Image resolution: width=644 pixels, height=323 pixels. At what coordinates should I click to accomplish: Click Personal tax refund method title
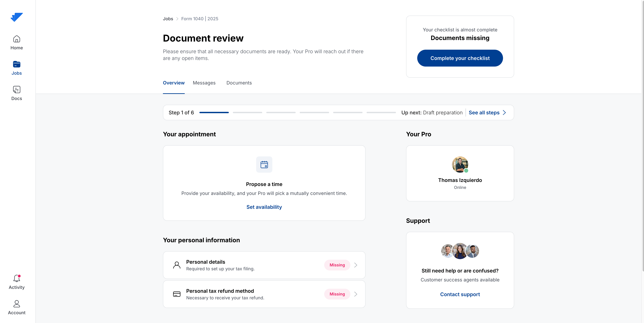(220, 291)
